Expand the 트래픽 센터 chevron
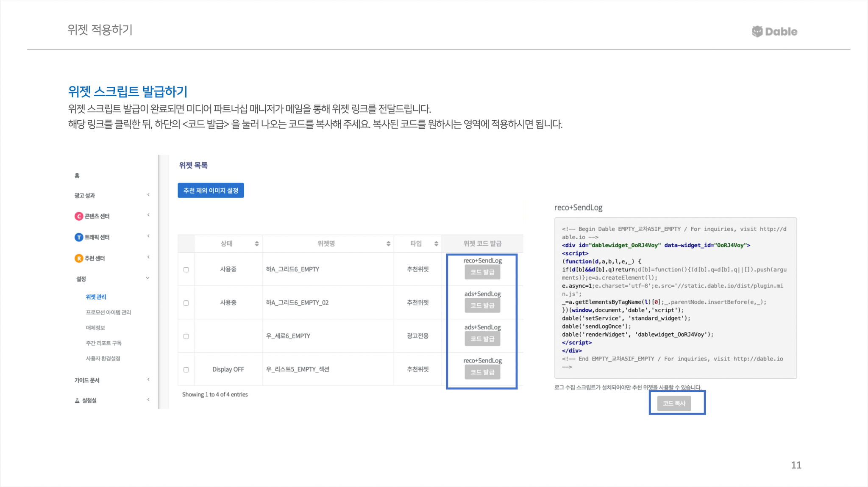 click(x=148, y=236)
